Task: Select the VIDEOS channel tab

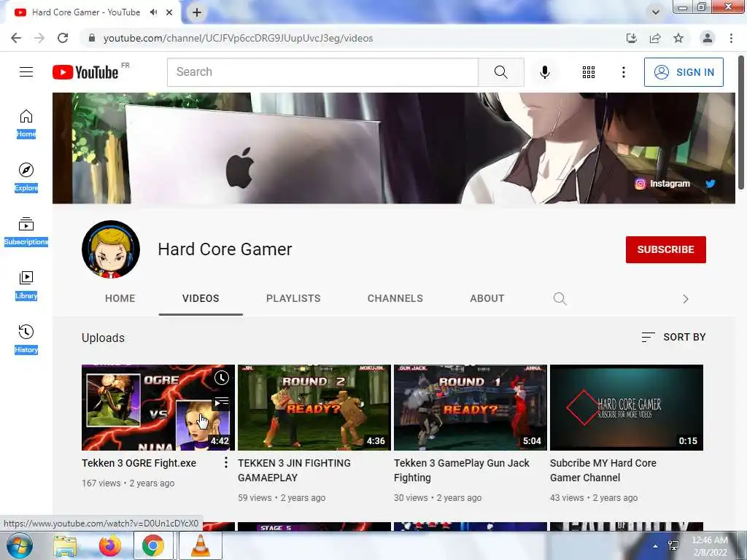Action: (201, 298)
